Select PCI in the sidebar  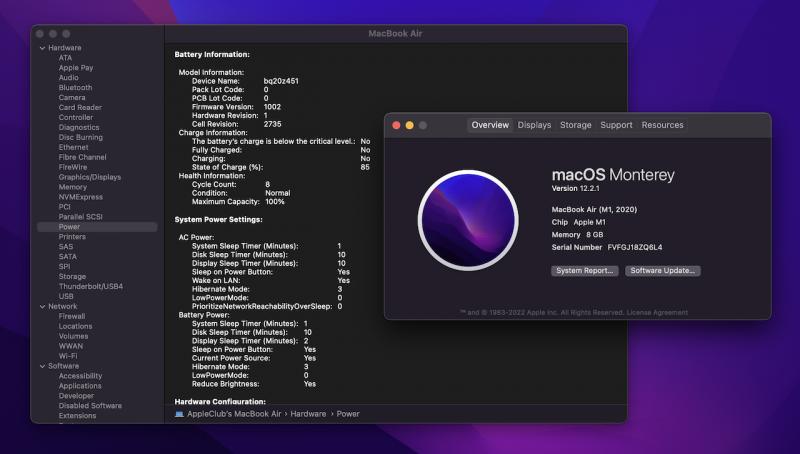pyautogui.click(x=64, y=207)
